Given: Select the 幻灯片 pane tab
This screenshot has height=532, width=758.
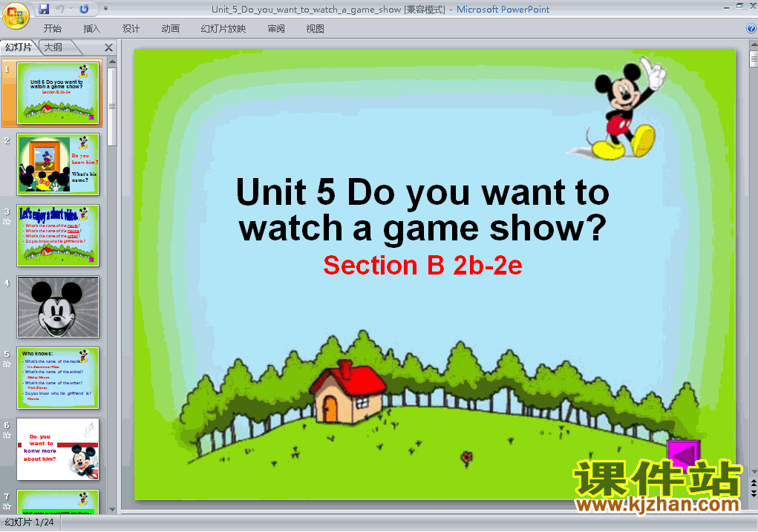Looking at the screenshot, I should (x=19, y=47).
